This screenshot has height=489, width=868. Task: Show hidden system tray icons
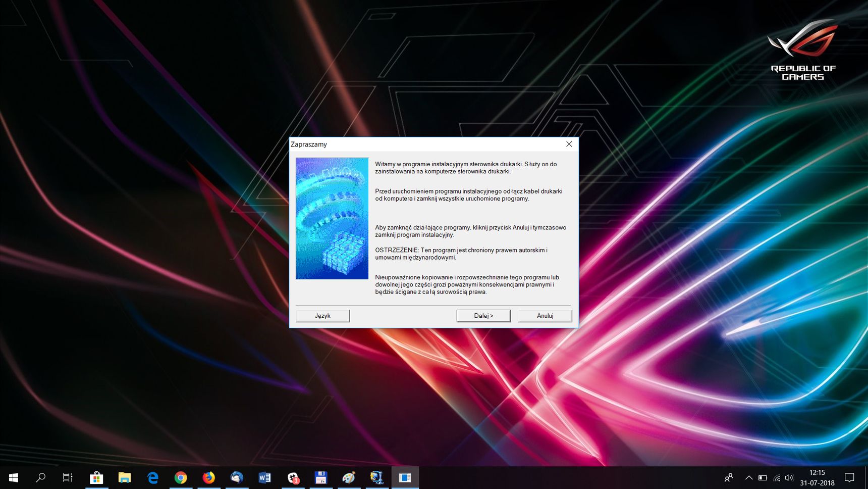pyautogui.click(x=749, y=477)
